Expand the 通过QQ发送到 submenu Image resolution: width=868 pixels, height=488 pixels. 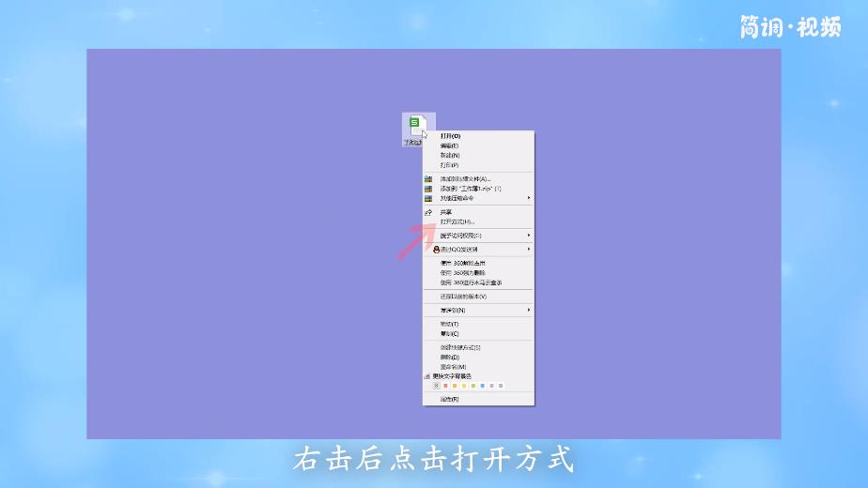click(478, 250)
